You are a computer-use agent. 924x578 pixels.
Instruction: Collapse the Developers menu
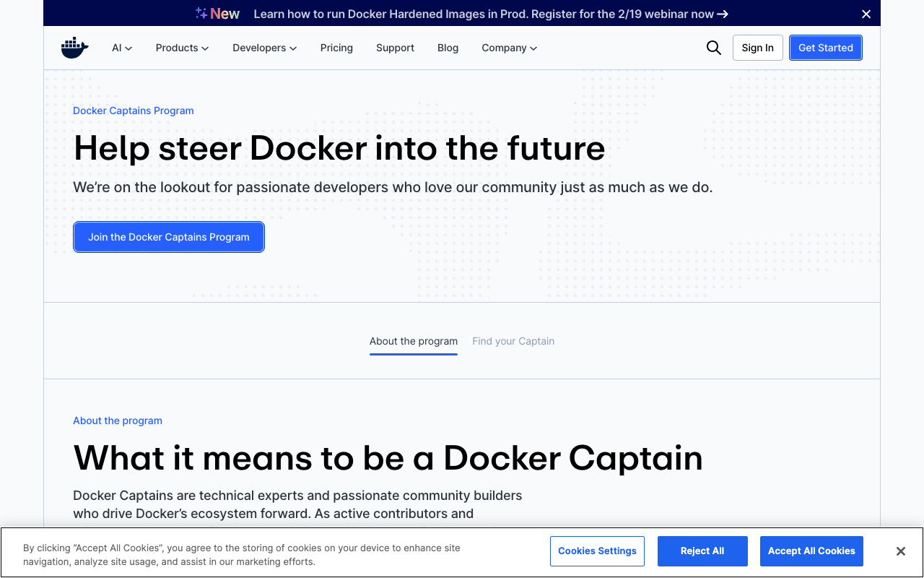click(264, 48)
